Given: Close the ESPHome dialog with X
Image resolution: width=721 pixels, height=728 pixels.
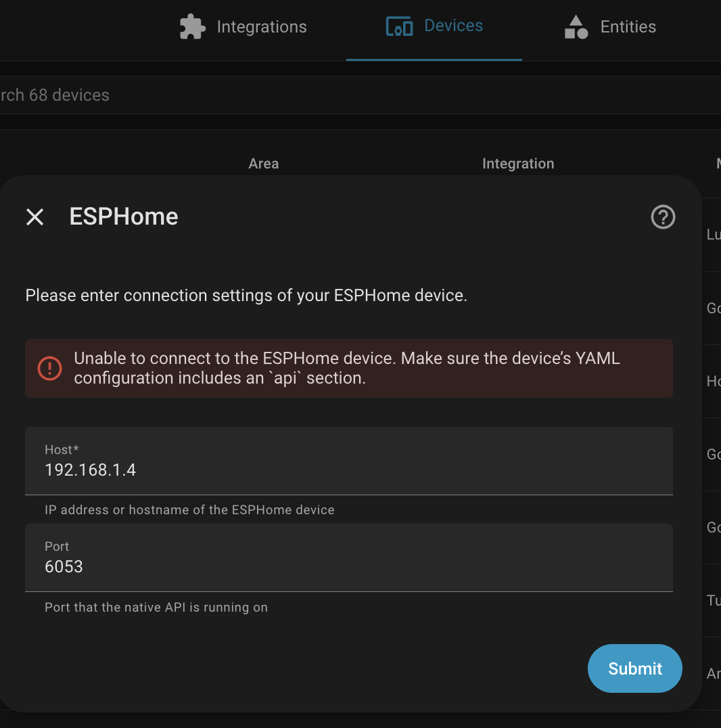Looking at the screenshot, I should (34, 217).
